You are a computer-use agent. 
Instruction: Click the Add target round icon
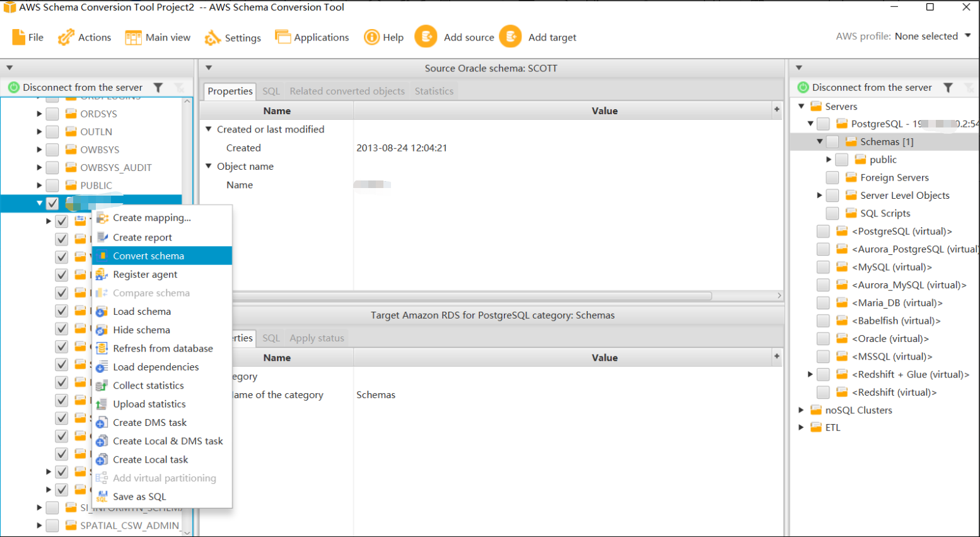[x=510, y=37]
